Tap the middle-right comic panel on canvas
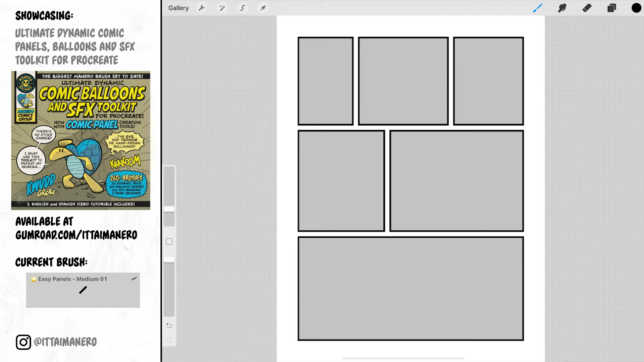Screen dimensions: 644x362 tap(457, 181)
